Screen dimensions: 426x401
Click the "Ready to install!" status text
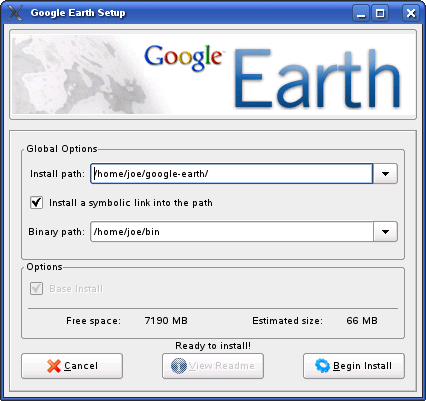213,346
